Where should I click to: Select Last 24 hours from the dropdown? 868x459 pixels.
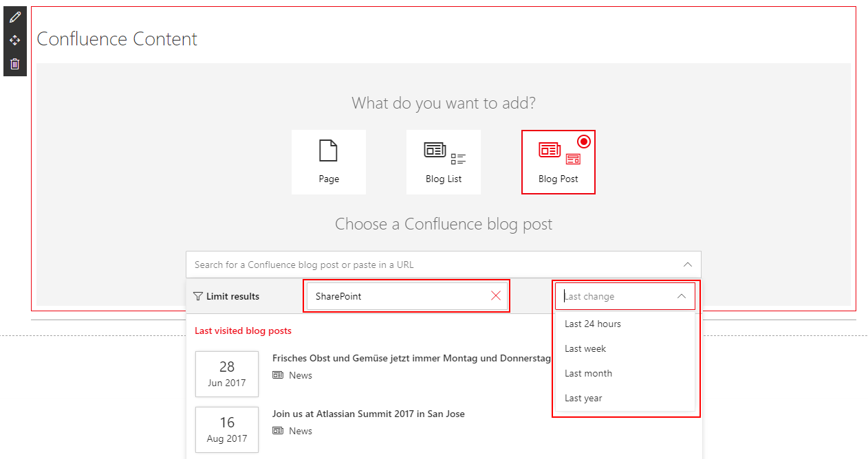592,324
